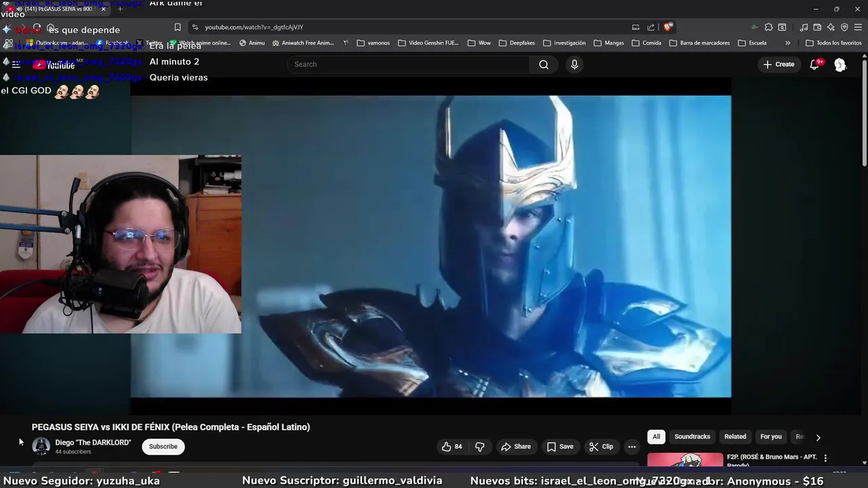Open the Aniwatch Free Anime bookmark
868x488 pixels.
point(302,43)
